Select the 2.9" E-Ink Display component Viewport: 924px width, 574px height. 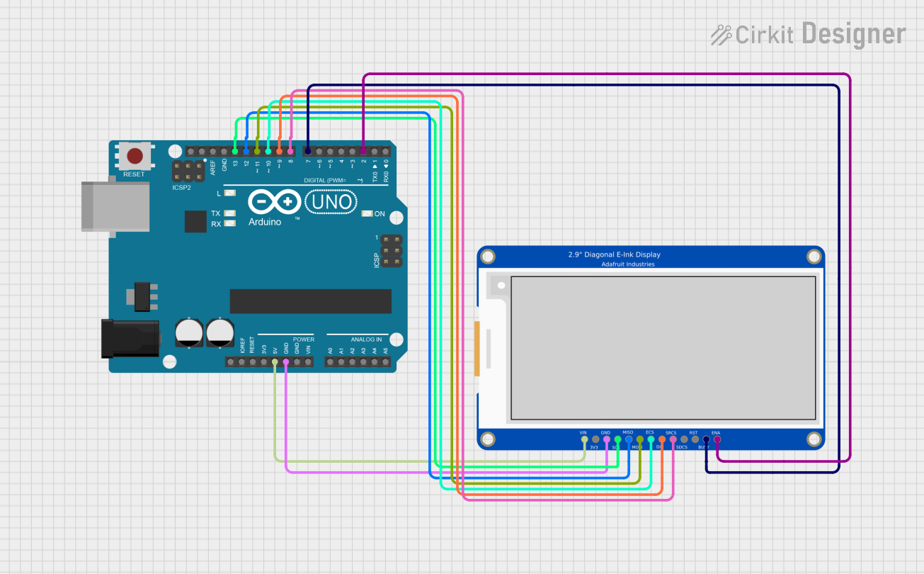click(x=651, y=347)
